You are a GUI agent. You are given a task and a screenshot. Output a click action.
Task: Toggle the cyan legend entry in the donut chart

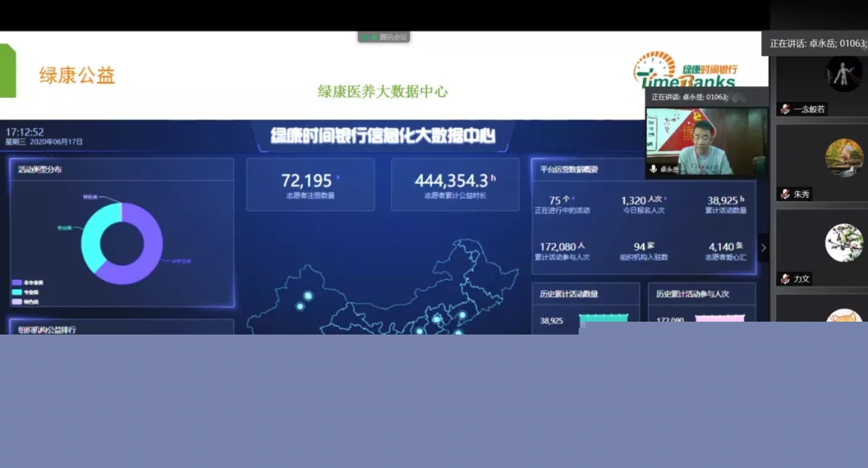click(17, 293)
